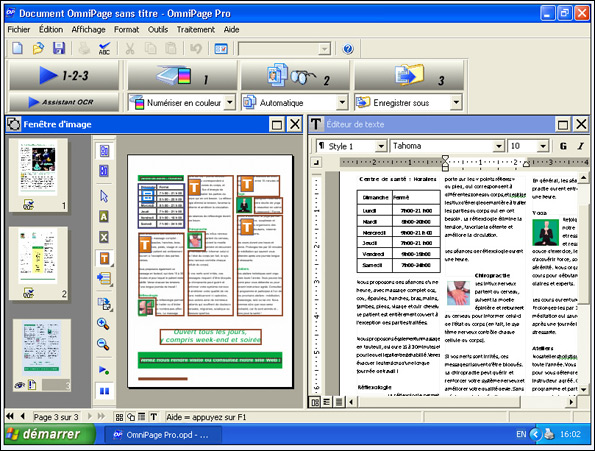The width and height of the screenshot is (595, 451).
Task: Switch to third text editor view mode
Action: pos(339,402)
